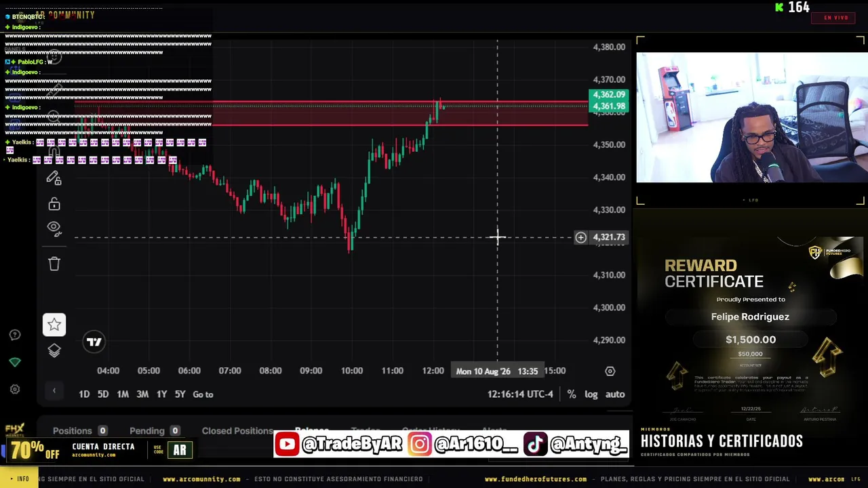
Task: Open the favorites star toolbar button
Action: [x=54, y=325]
